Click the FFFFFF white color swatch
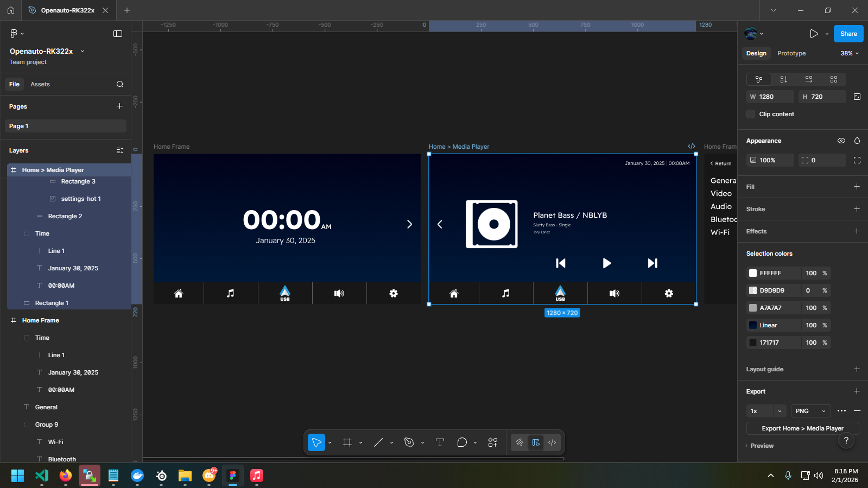The width and height of the screenshot is (868, 488). pos(753,273)
